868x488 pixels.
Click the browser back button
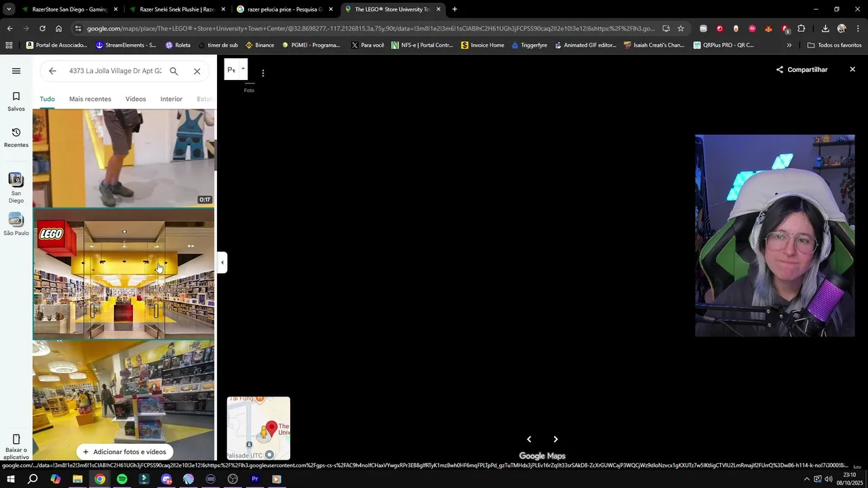(9, 28)
